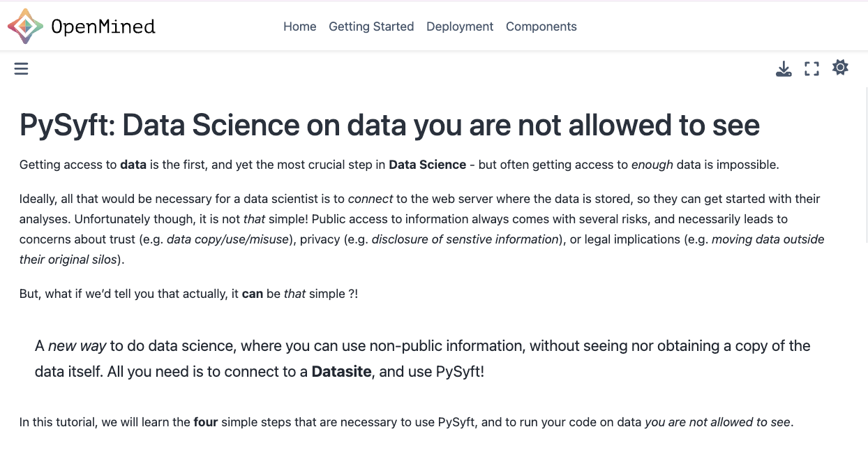Click the line starting But, what if

pos(189,294)
